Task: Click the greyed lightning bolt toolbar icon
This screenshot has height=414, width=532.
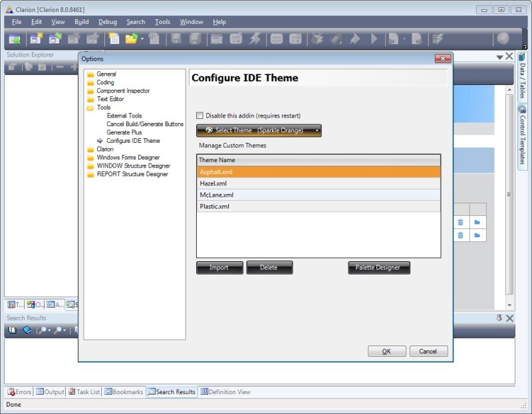Action: click(255, 39)
